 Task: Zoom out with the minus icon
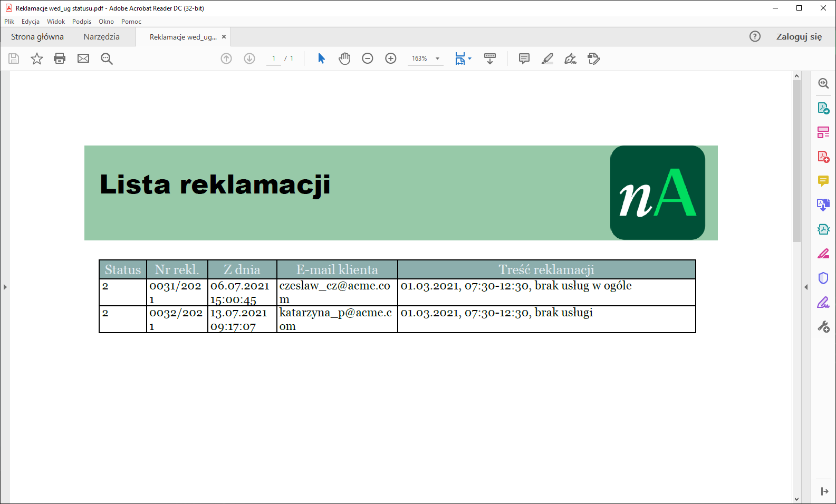coord(368,59)
